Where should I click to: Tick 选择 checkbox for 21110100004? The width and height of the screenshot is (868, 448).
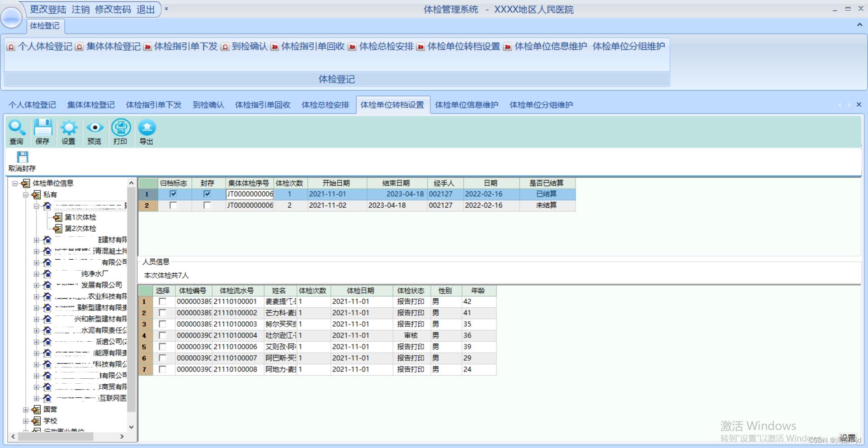click(x=162, y=335)
